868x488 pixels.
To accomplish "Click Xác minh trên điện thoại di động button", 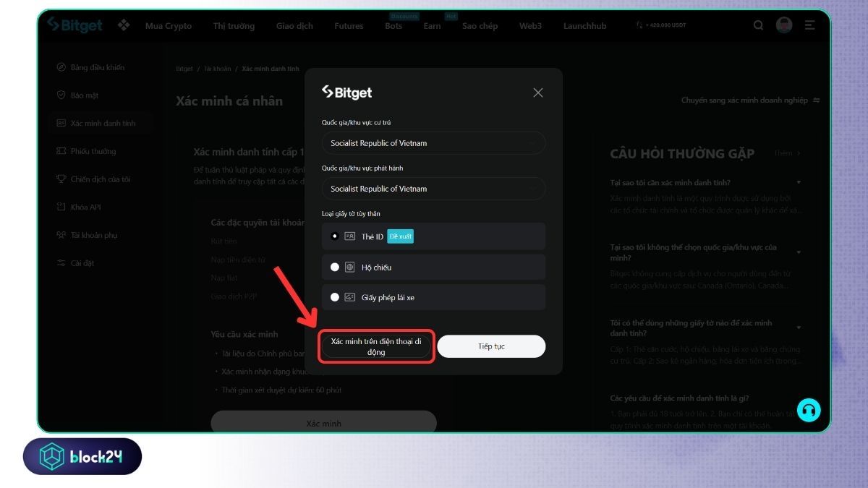I will pos(376,346).
